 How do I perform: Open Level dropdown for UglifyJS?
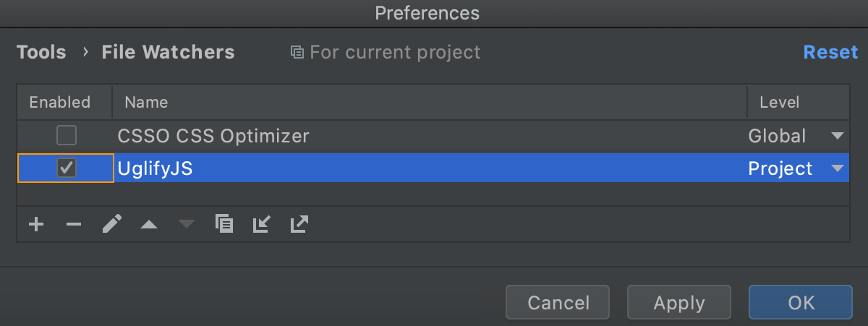coord(837,168)
